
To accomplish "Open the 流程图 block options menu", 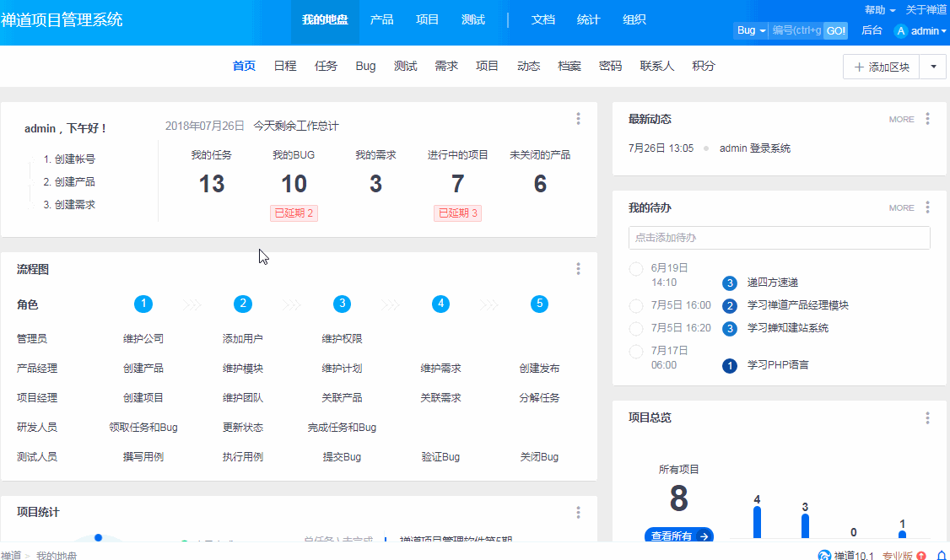I will pyautogui.click(x=578, y=269).
